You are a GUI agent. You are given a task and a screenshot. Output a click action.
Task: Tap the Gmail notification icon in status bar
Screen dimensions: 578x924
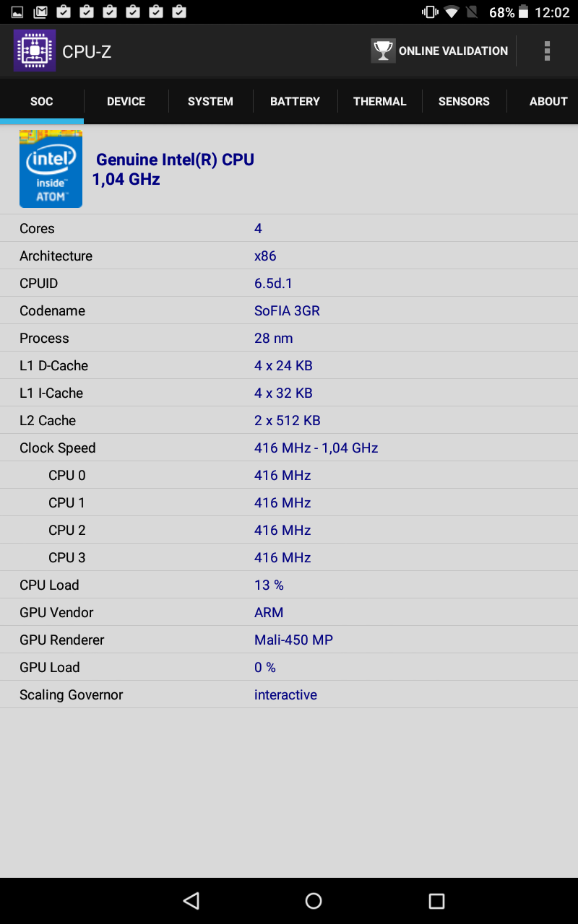(x=40, y=12)
